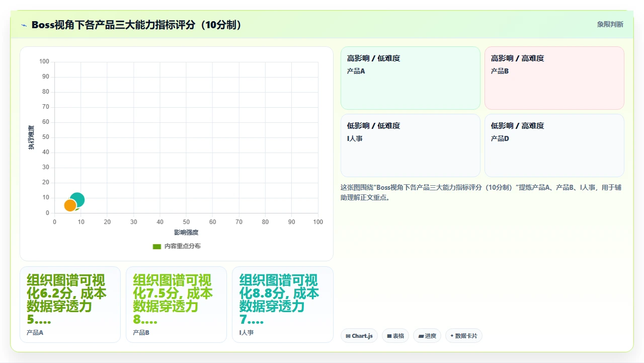Select the 数据卡片 tag chip
Image resolution: width=644 pixels, height=363 pixels.
[464, 336]
